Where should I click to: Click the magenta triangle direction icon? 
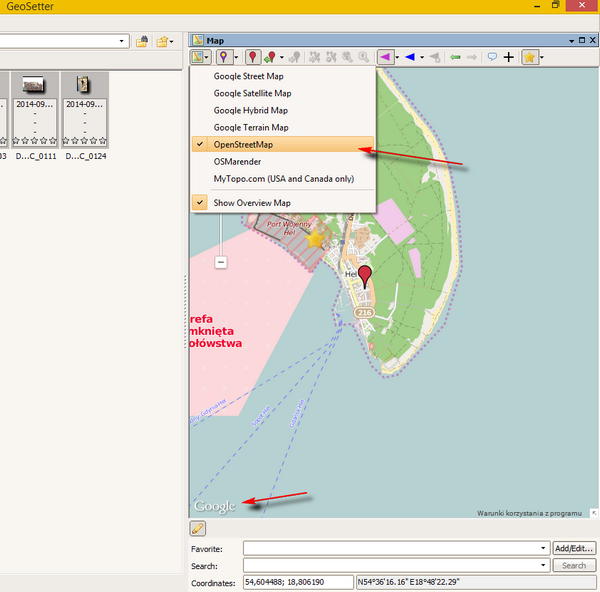[385, 57]
